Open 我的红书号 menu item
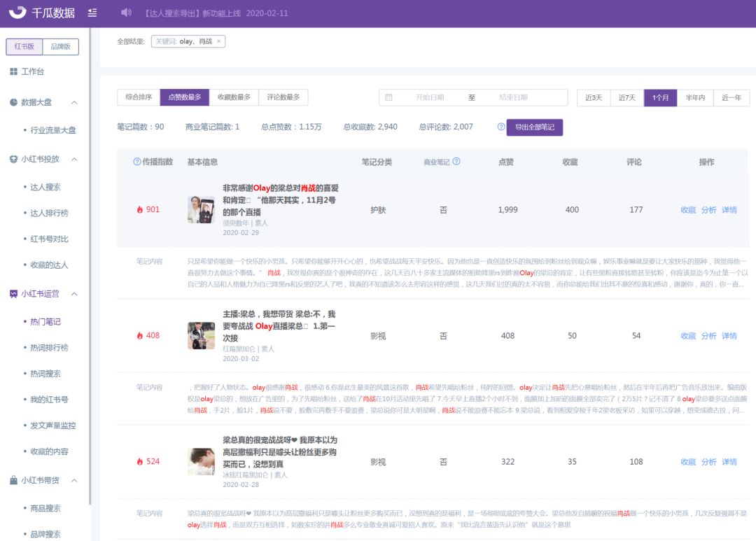756x541 pixels. coord(49,400)
